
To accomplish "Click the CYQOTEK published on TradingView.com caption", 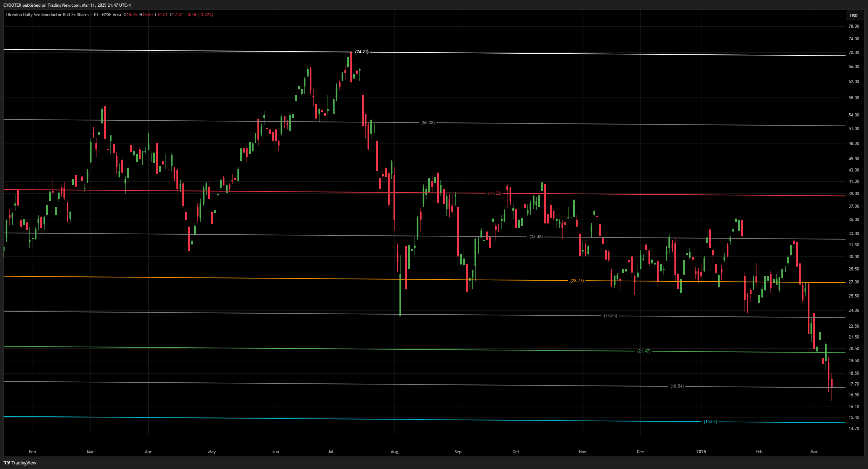I will (67, 5).
